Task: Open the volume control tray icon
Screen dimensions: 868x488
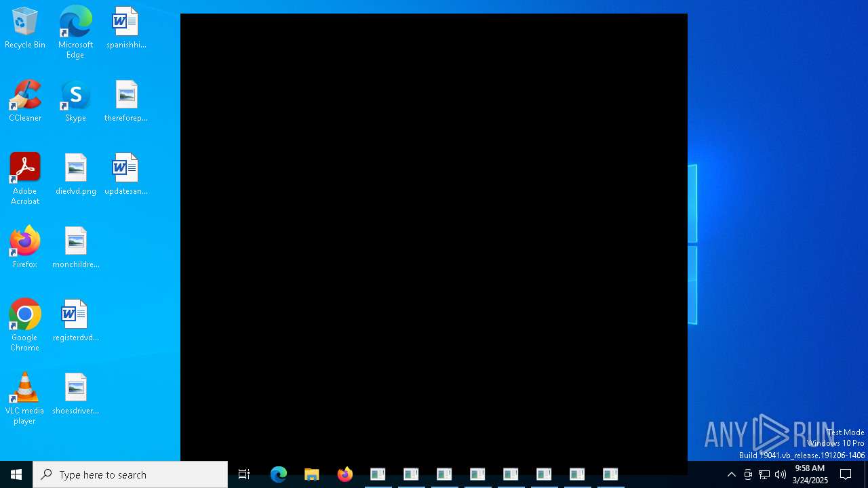Action: click(781, 474)
